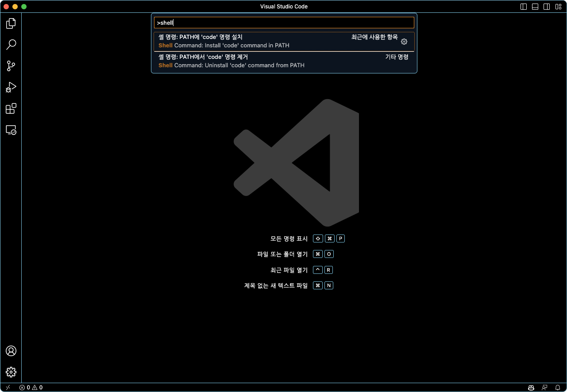Open notifications bell in status bar

pyautogui.click(x=558, y=388)
